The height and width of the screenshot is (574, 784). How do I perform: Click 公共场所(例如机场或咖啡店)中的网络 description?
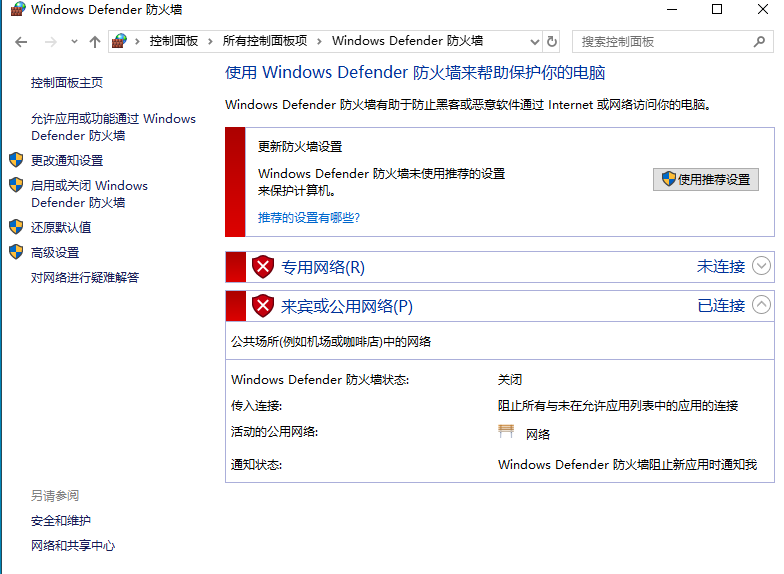point(331,342)
